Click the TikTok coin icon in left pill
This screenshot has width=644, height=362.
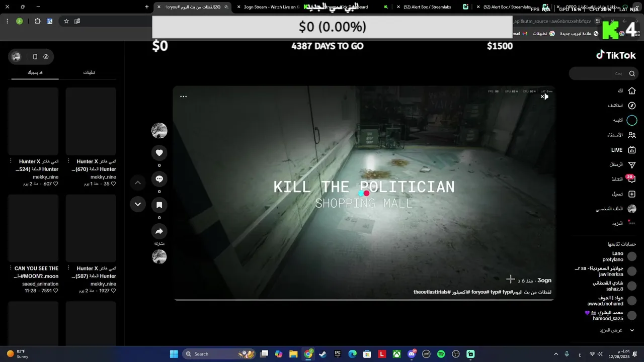[46, 57]
